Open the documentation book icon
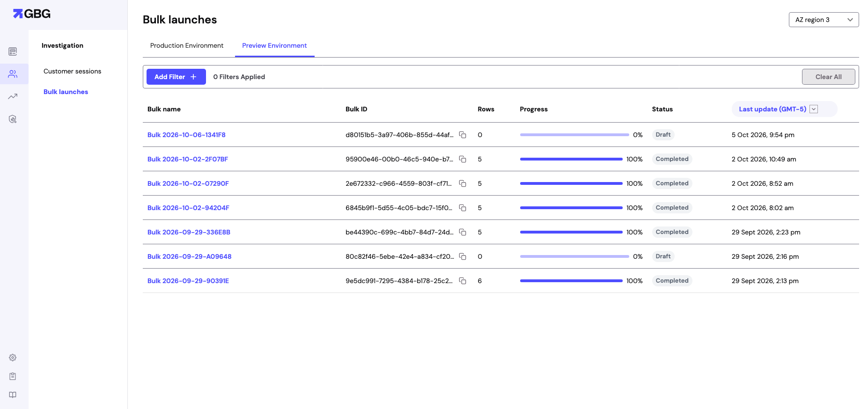Image resolution: width=868 pixels, height=409 pixels. click(13, 395)
